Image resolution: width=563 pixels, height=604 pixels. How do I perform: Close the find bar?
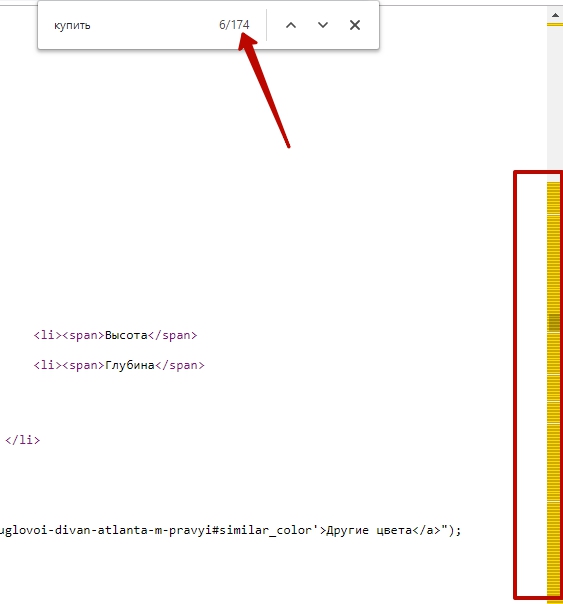tap(355, 25)
